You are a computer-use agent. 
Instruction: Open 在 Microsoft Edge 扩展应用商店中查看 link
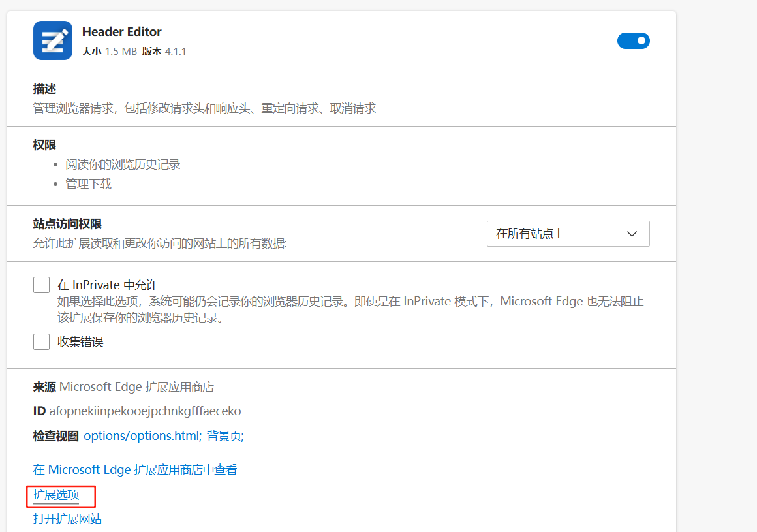(x=134, y=470)
